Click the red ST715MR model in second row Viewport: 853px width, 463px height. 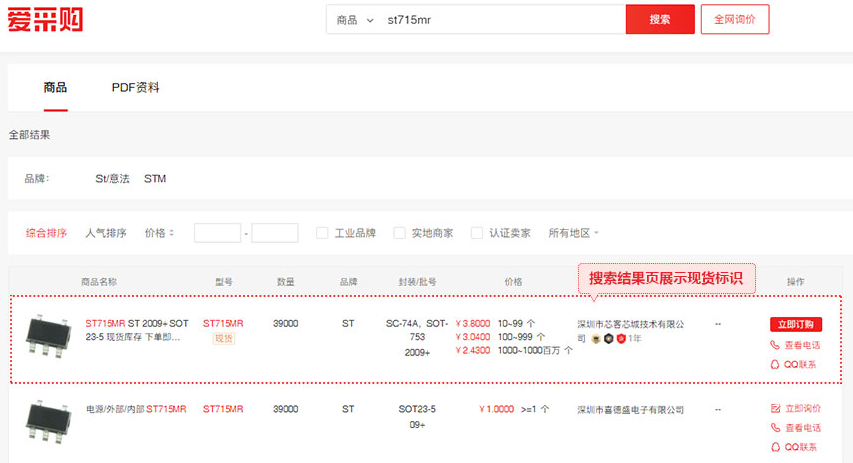coord(223,409)
